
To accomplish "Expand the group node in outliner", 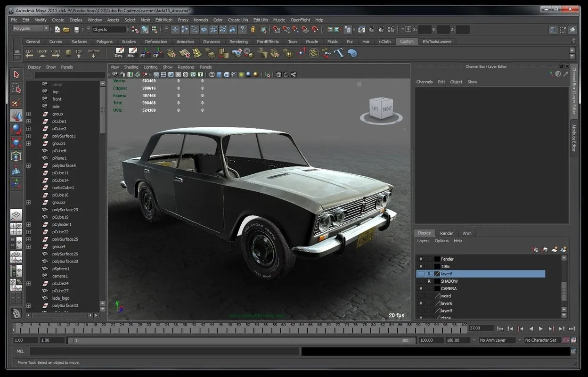I will point(29,114).
